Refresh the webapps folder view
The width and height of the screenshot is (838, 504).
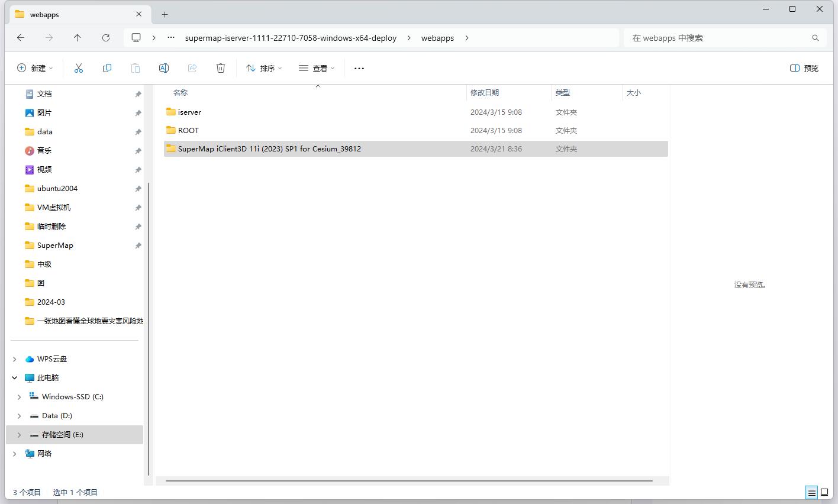tap(106, 37)
